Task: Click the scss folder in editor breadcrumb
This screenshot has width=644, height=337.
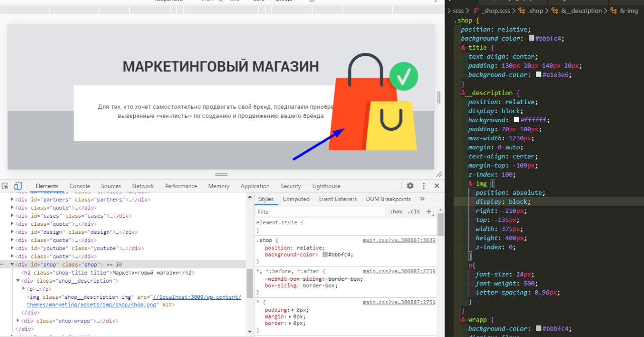Action: 458,11
